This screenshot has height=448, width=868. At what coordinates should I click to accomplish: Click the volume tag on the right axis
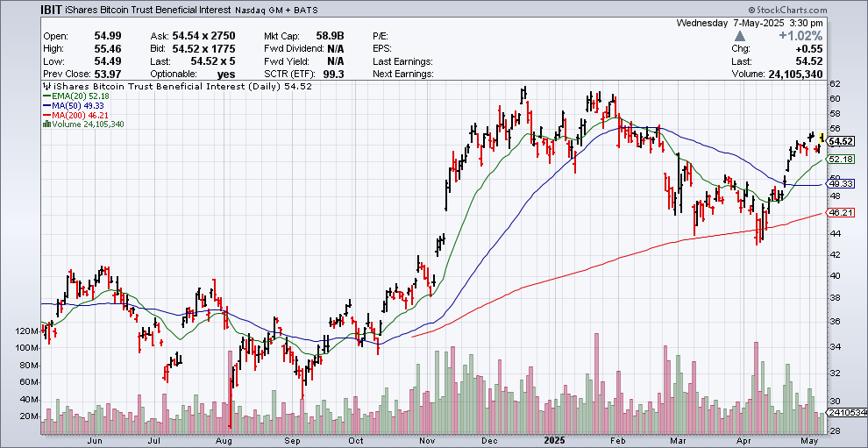pos(846,411)
